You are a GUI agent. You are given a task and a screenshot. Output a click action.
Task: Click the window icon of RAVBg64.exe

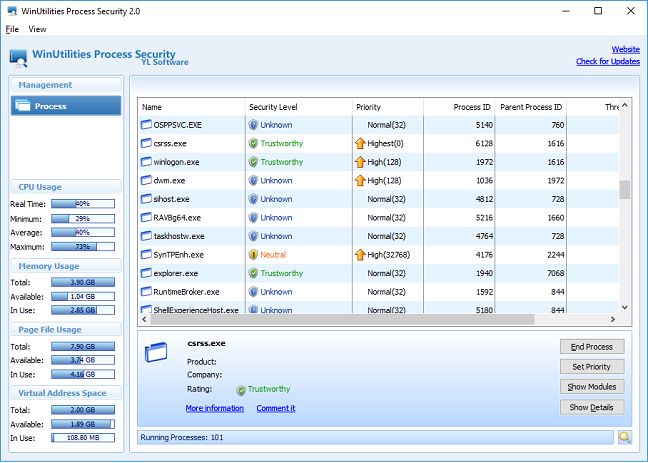coord(146,217)
